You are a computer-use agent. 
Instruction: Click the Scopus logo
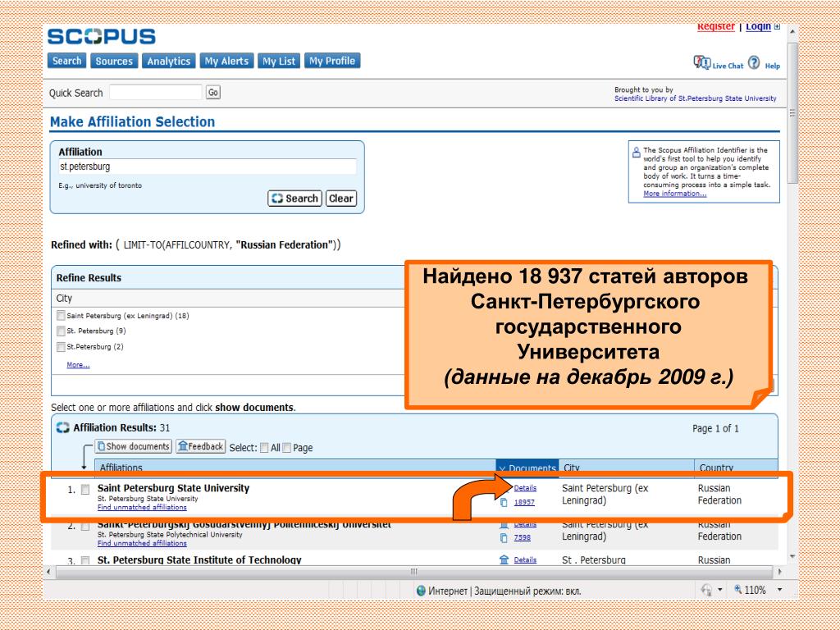point(101,36)
